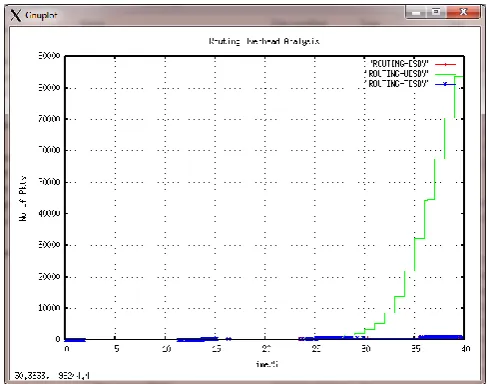Select the third legend label with blue line
This screenshot has height=384, width=487.
point(397,84)
